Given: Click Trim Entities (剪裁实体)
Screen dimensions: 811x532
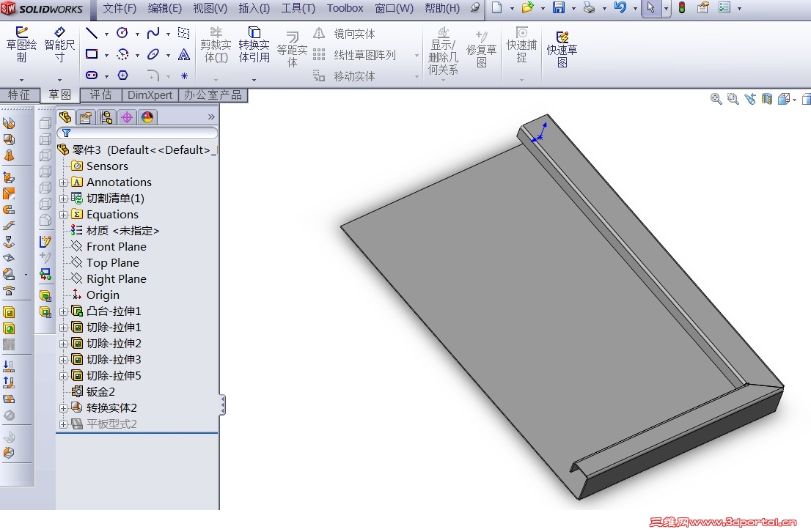Looking at the screenshot, I should pyautogui.click(x=216, y=45).
